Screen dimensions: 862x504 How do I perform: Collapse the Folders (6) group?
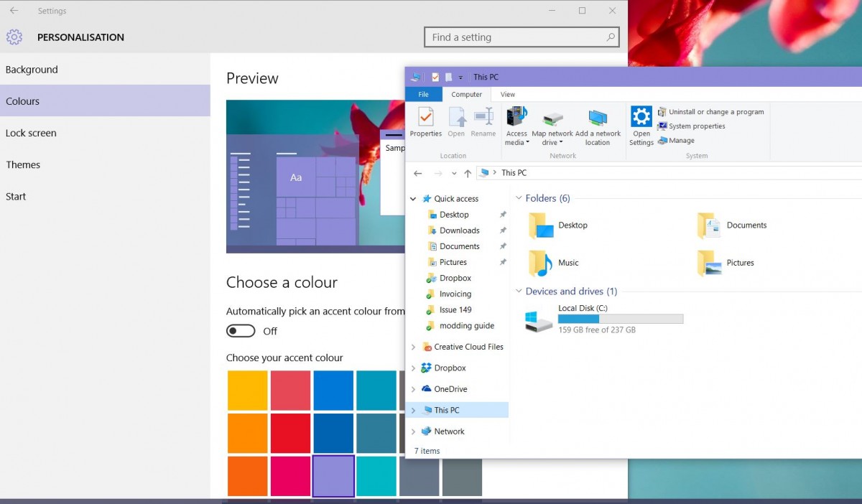pyautogui.click(x=519, y=198)
